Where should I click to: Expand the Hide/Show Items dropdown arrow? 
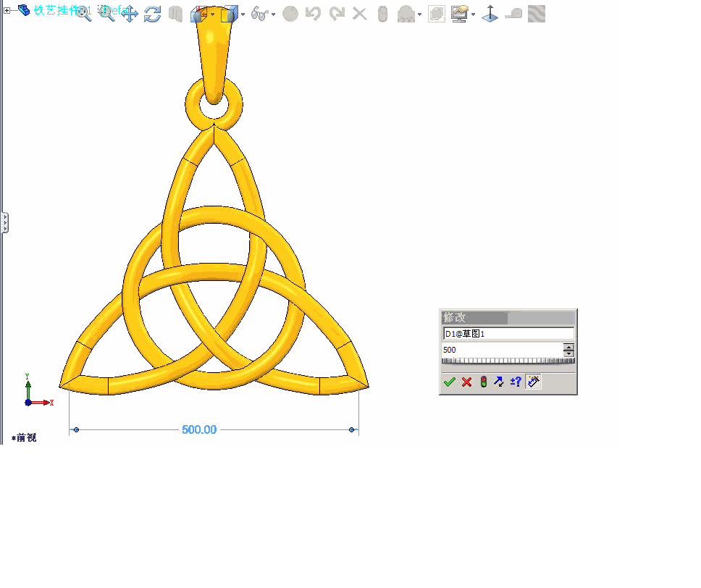(x=274, y=14)
